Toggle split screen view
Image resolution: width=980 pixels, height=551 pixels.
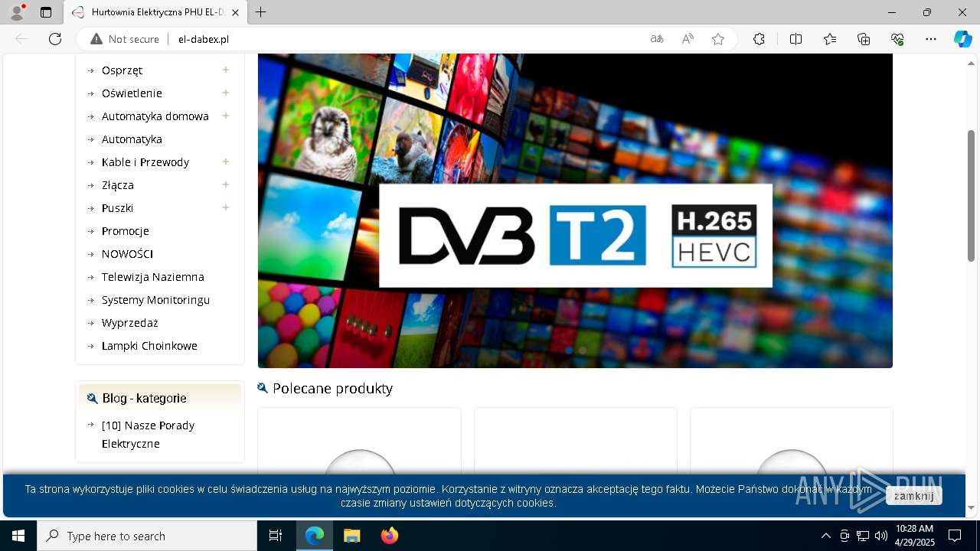click(x=795, y=39)
